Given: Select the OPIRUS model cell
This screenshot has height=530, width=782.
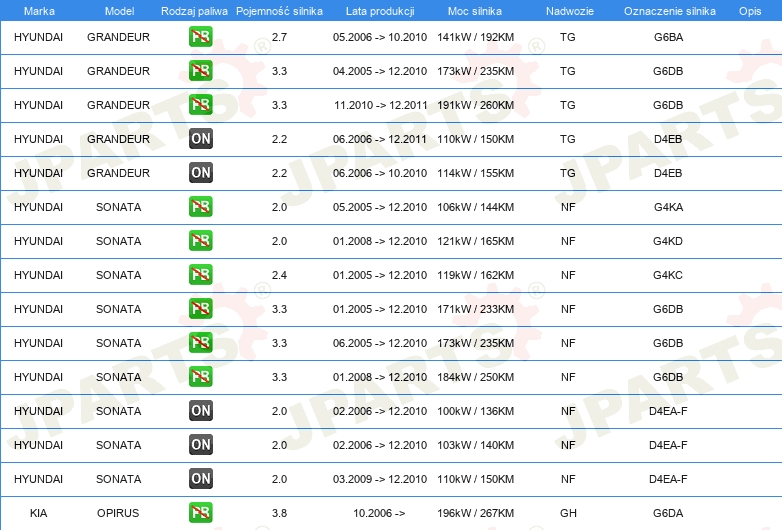Looking at the screenshot, I should [118, 513].
